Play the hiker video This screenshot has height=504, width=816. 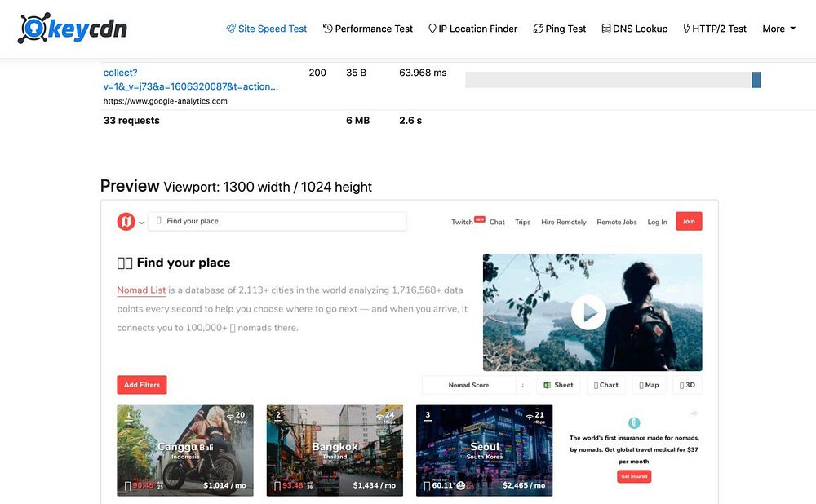point(588,312)
